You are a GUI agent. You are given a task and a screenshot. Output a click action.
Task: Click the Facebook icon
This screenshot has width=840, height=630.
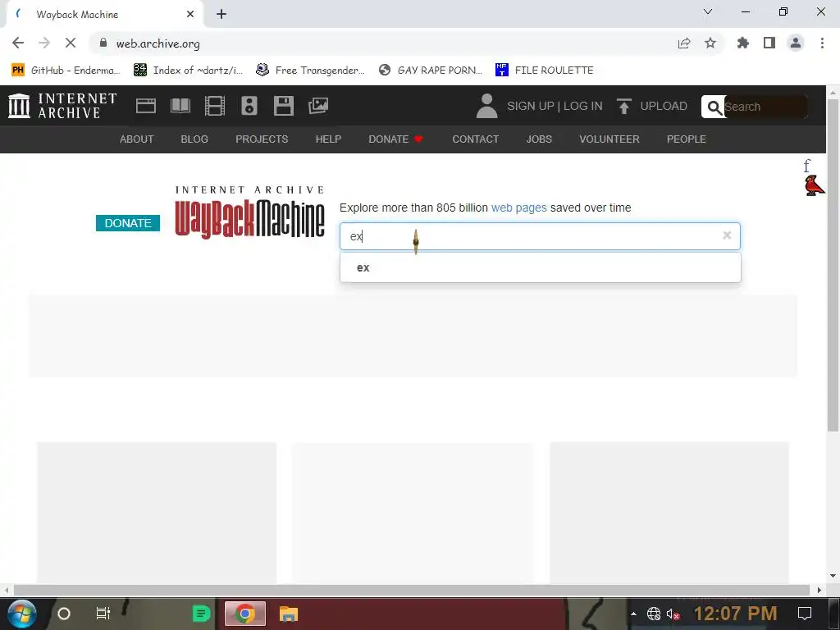coord(807,166)
